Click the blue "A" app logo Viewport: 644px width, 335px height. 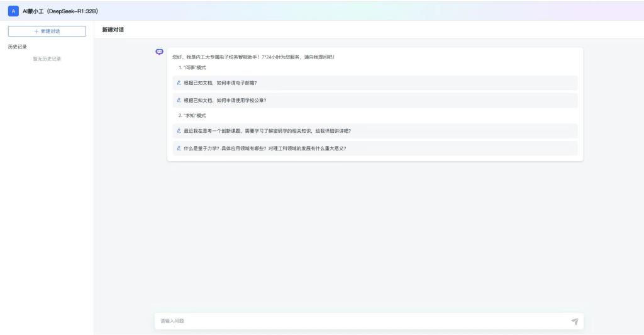pyautogui.click(x=14, y=11)
